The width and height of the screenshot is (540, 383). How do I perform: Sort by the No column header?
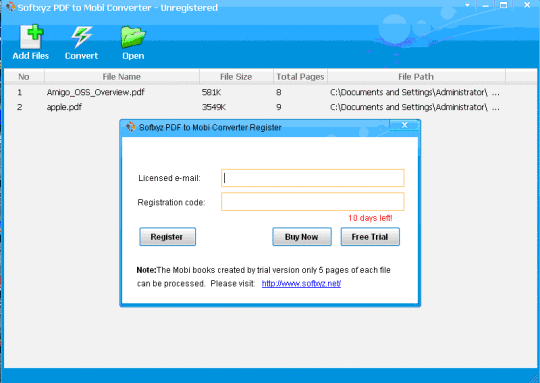(24, 76)
